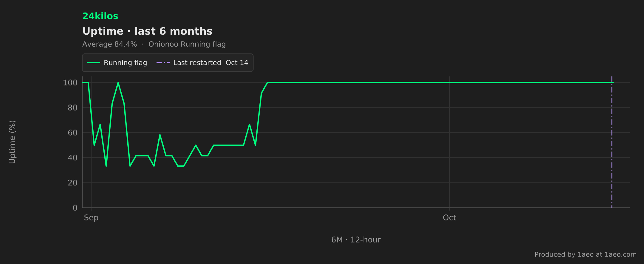This screenshot has width=644, height=264.
Task: Click the 60 y-axis tick label
Action: pos(72,133)
